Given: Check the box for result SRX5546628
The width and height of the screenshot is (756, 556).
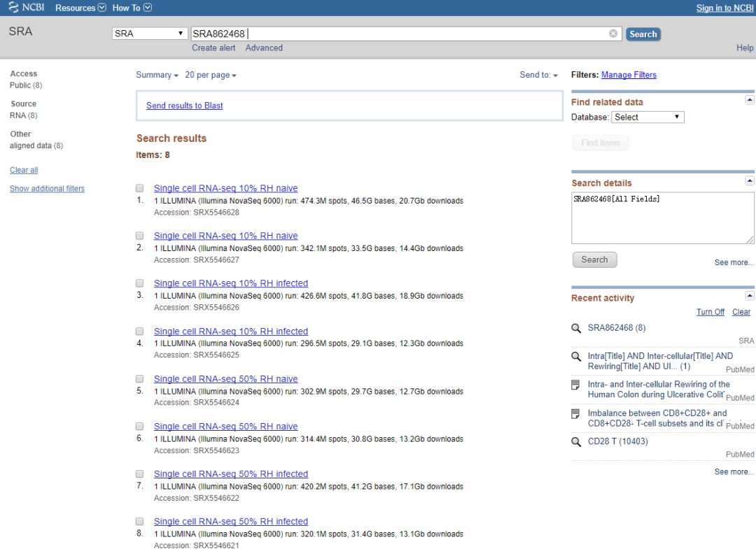Looking at the screenshot, I should tap(139, 187).
